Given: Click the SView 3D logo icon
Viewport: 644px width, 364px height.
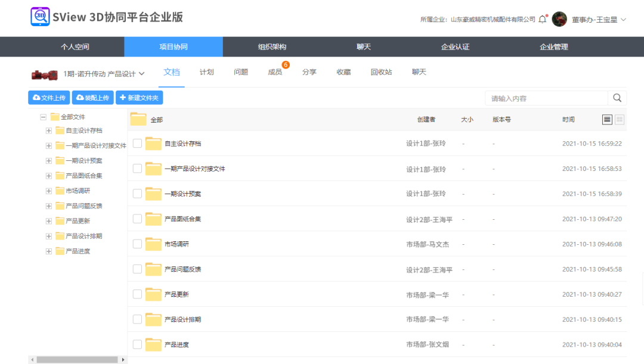Looking at the screenshot, I should (x=40, y=17).
